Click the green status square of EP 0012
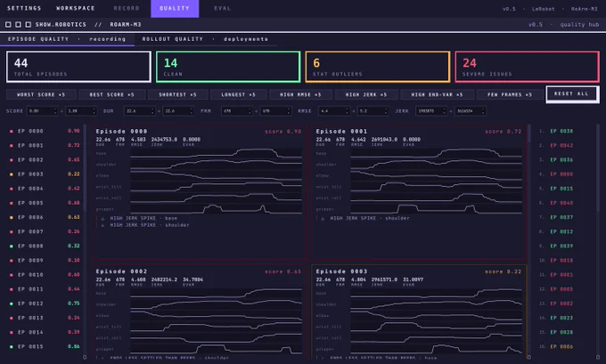Screen dimensions: 606x364 [x=12, y=303]
